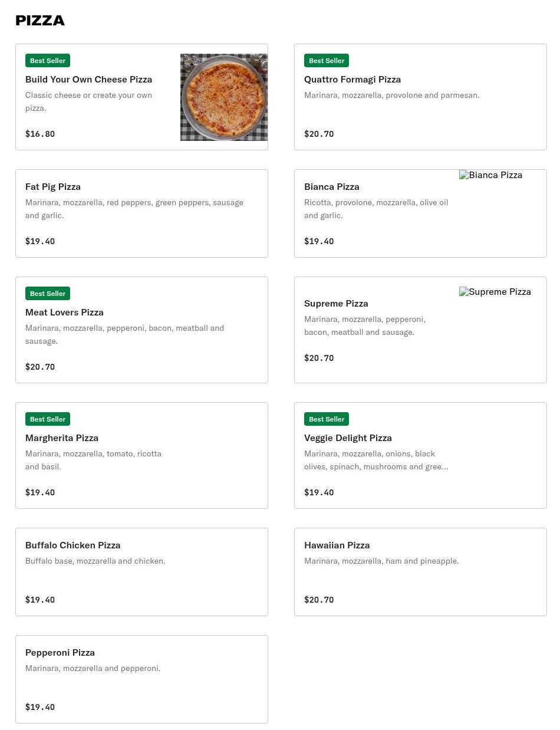Open the Bianca Pizza title

click(331, 186)
